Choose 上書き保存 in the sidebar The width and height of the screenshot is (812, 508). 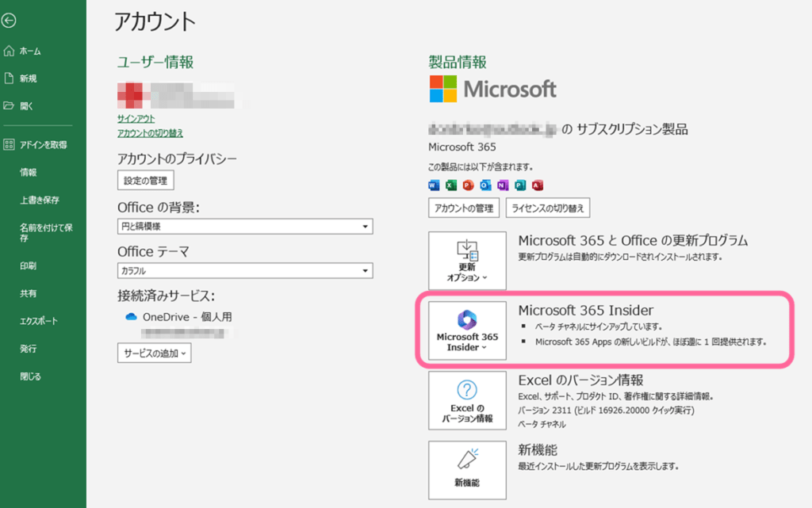40,201
